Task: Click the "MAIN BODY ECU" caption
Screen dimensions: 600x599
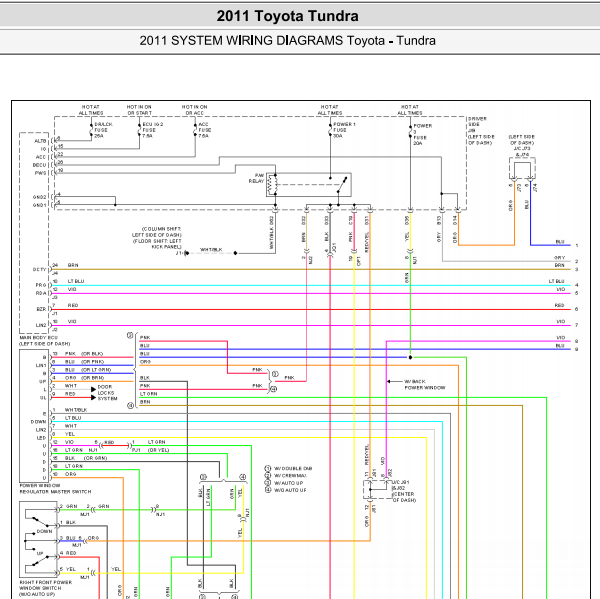Action: 39,338
